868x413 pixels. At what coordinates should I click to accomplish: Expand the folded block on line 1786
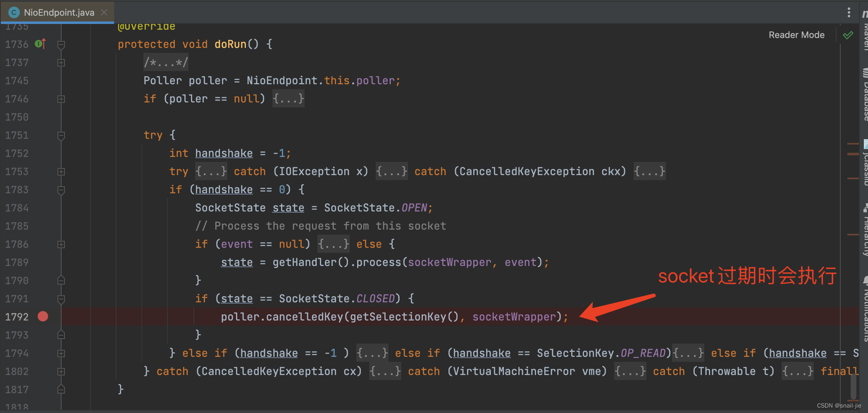61,244
